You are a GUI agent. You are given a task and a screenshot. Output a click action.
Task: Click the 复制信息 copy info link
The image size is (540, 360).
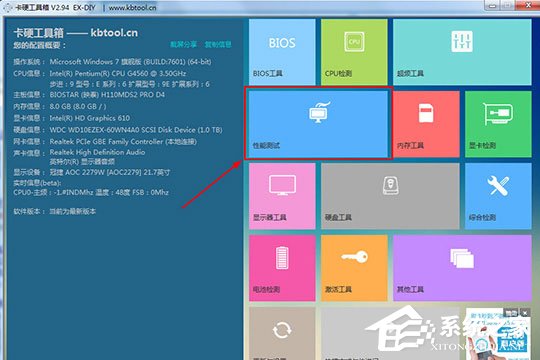[218, 44]
